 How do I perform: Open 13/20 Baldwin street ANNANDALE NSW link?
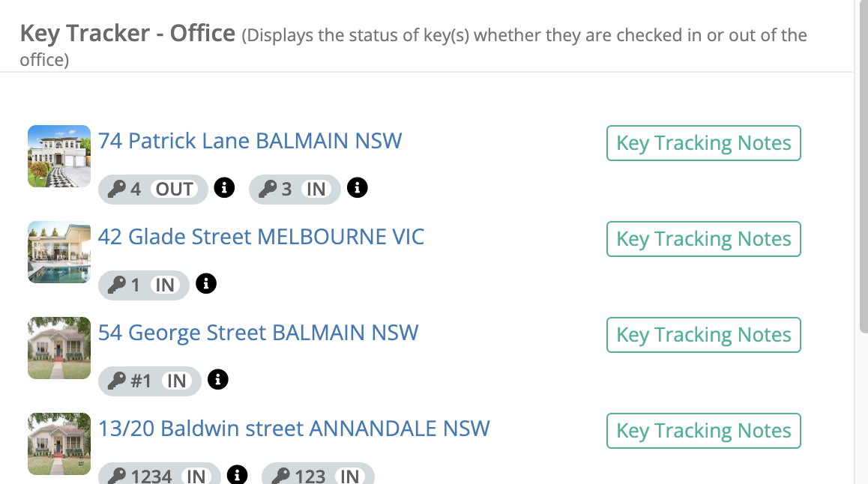point(294,429)
